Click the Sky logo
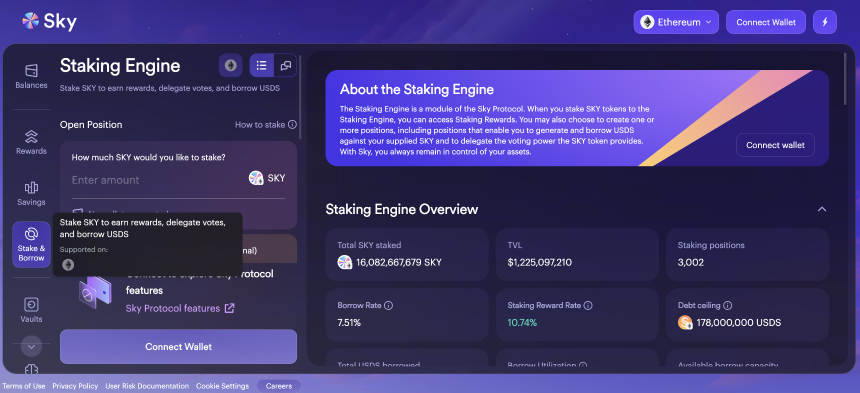 [x=49, y=21]
